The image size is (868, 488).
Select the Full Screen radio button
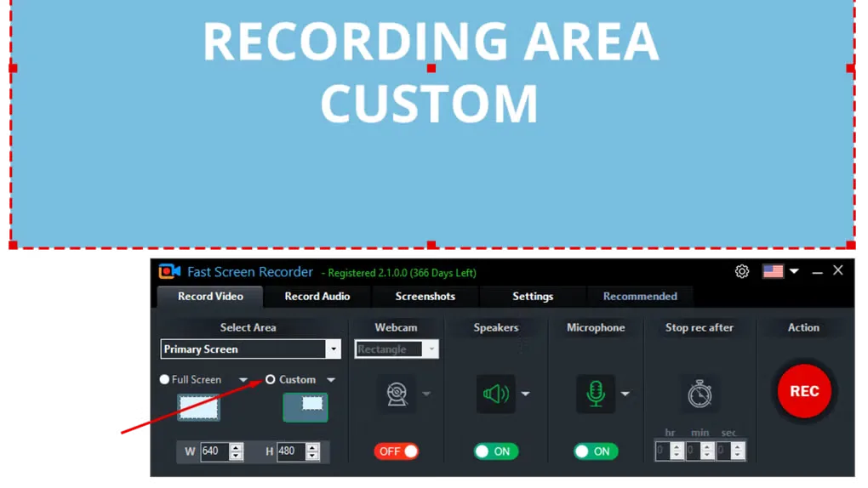click(x=164, y=379)
